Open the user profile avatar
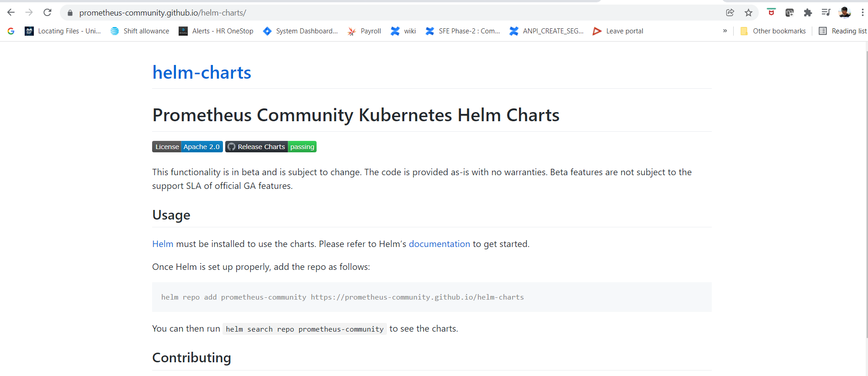 pyautogui.click(x=845, y=12)
